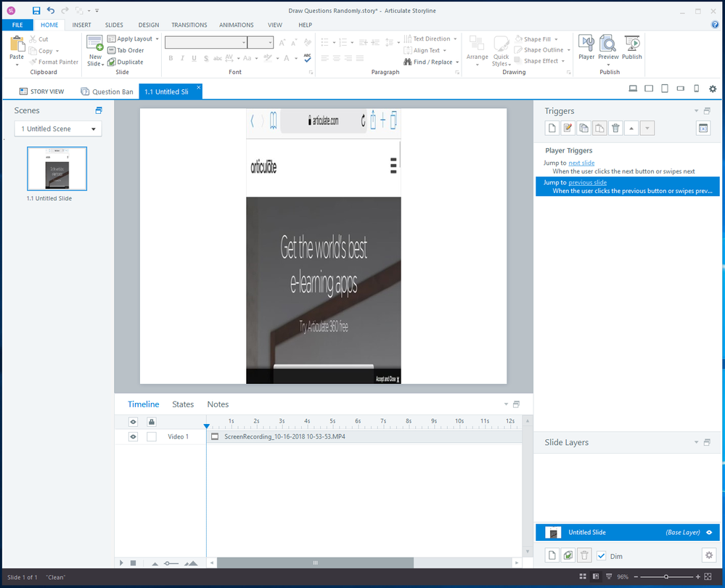This screenshot has height=588, width=725.
Task: Open Find / Replace
Action: click(x=431, y=62)
